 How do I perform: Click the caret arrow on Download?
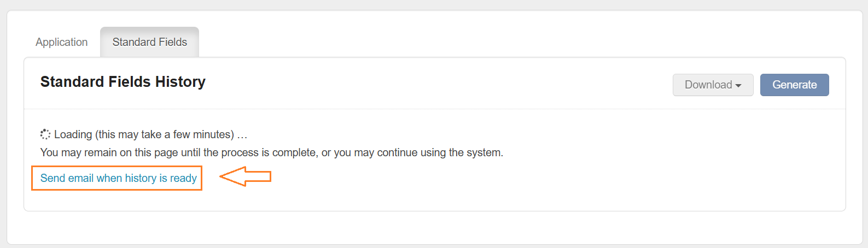tap(738, 86)
